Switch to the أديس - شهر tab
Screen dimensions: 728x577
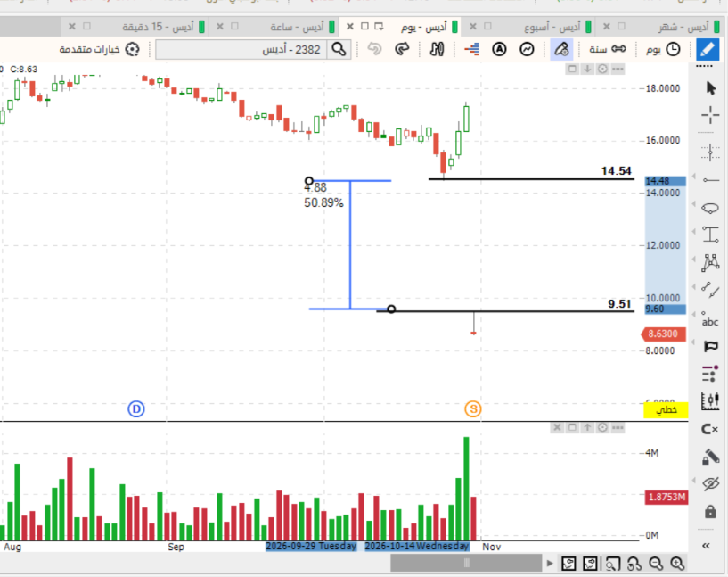click(x=683, y=27)
